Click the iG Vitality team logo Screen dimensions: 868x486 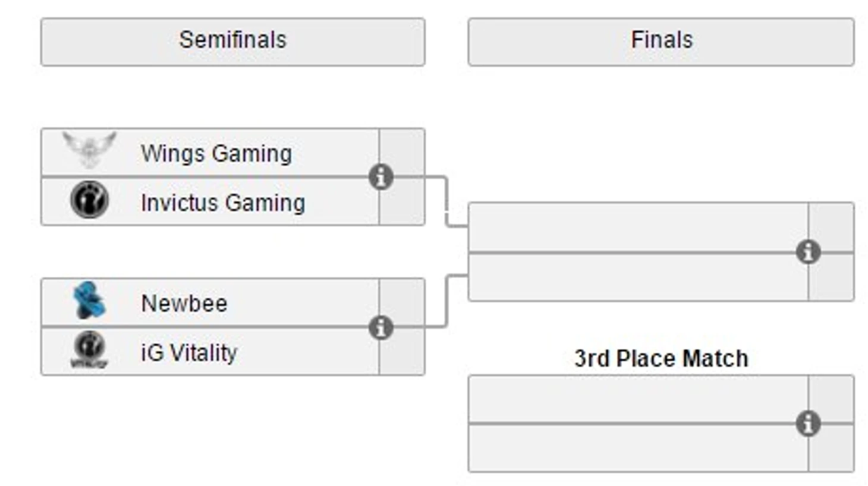89,351
